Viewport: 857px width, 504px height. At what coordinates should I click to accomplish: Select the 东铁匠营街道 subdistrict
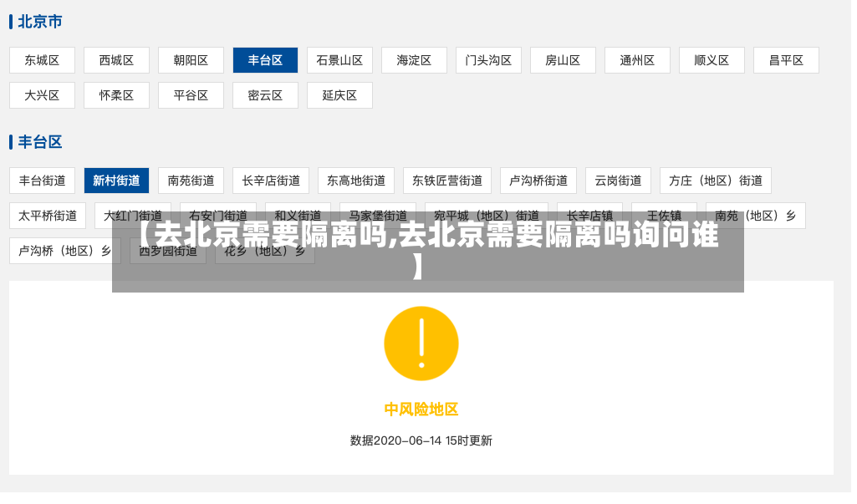click(447, 181)
